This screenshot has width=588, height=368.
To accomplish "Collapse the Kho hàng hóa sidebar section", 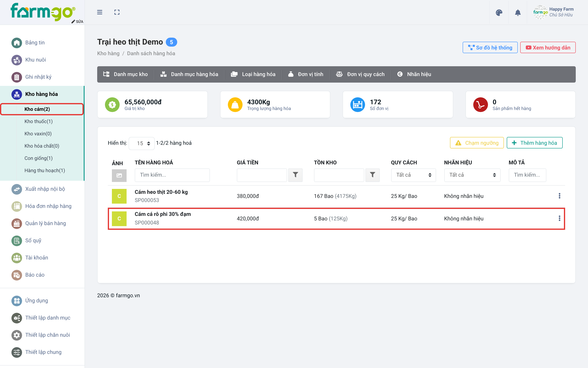I will 42,94.
